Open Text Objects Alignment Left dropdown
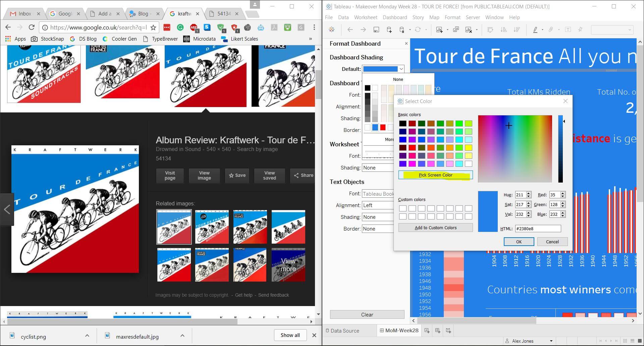The width and height of the screenshot is (644, 346). [x=378, y=205]
